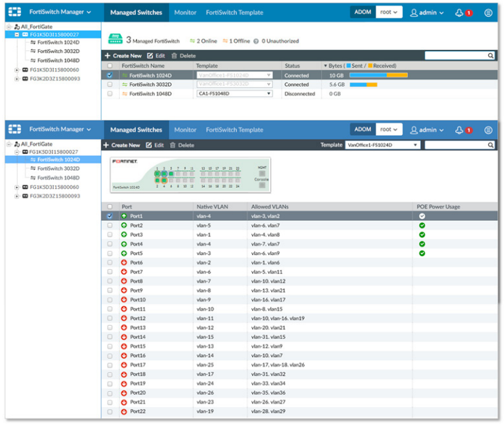Screen dimensions: 504x424
Task: Click the Port6 red down-status icon
Action: (124, 262)
